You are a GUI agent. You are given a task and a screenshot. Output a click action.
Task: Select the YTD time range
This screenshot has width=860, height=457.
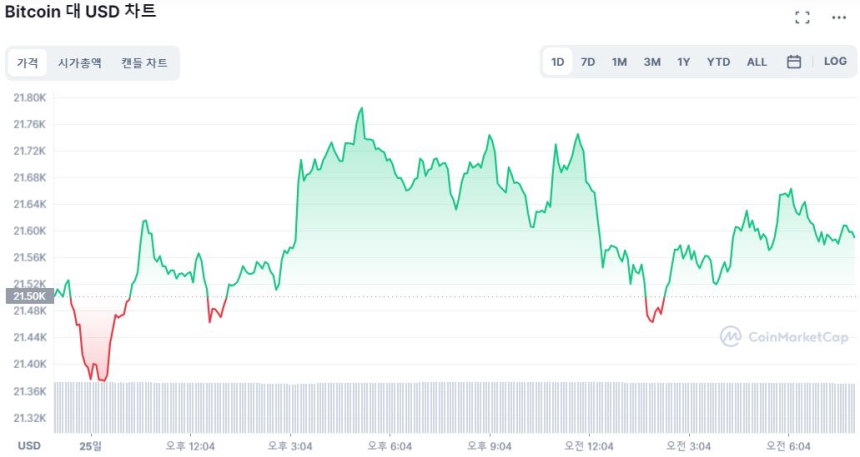[719, 62]
